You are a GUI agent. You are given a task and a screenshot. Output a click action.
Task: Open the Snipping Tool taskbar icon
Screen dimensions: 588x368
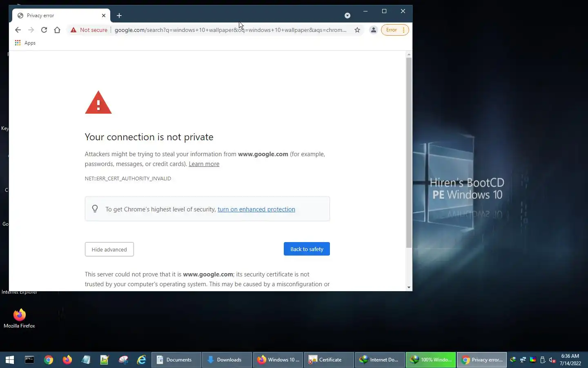123,360
